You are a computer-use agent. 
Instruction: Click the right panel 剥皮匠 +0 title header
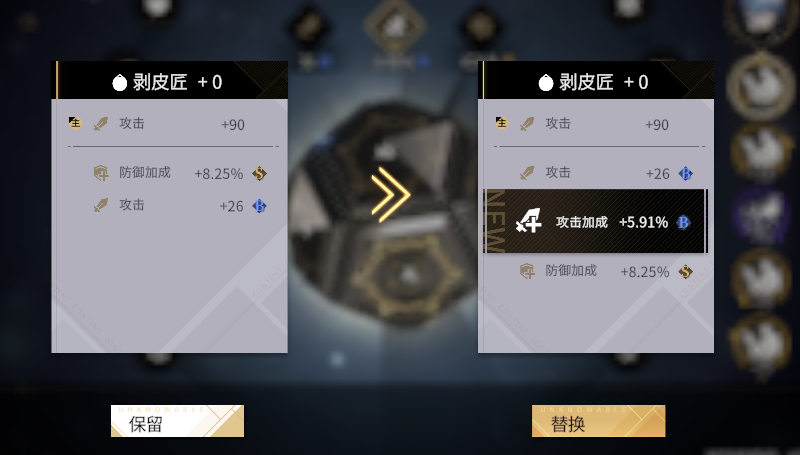[x=596, y=80]
